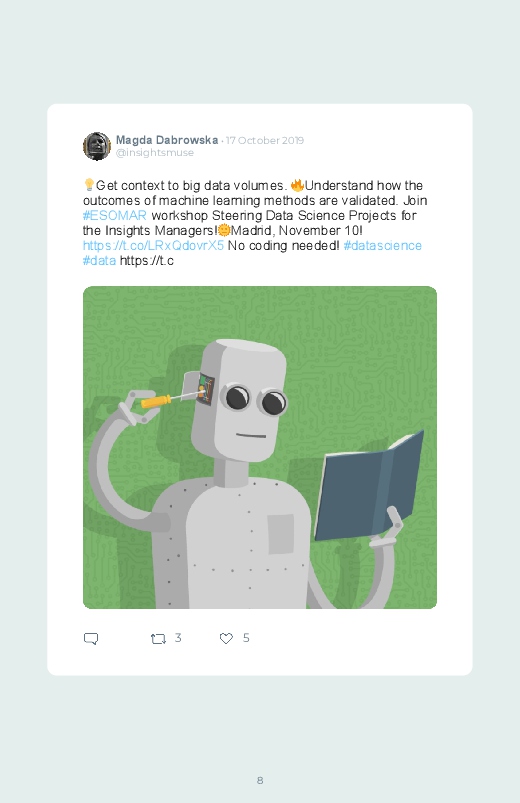520x803 pixels.
Task: Click the fire emoji before 'Understand'
Action: coord(297,185)
